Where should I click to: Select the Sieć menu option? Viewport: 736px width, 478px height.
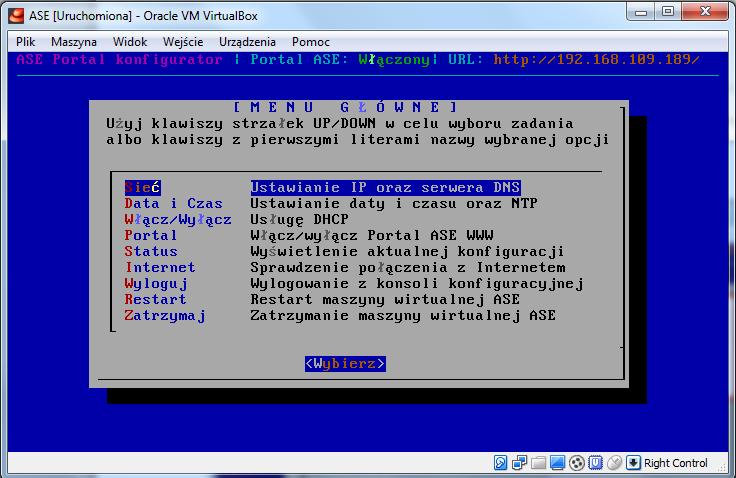(x=142, y=187)
